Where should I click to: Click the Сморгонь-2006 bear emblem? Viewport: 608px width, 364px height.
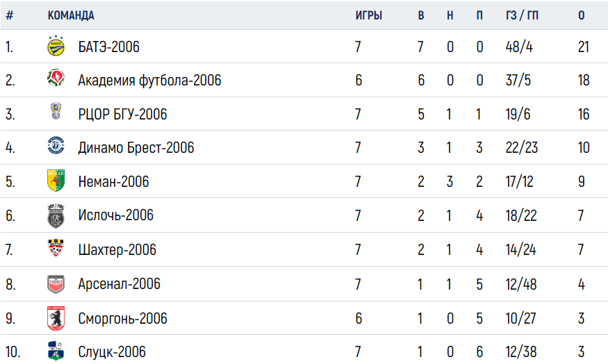click(x=56, y=318)
